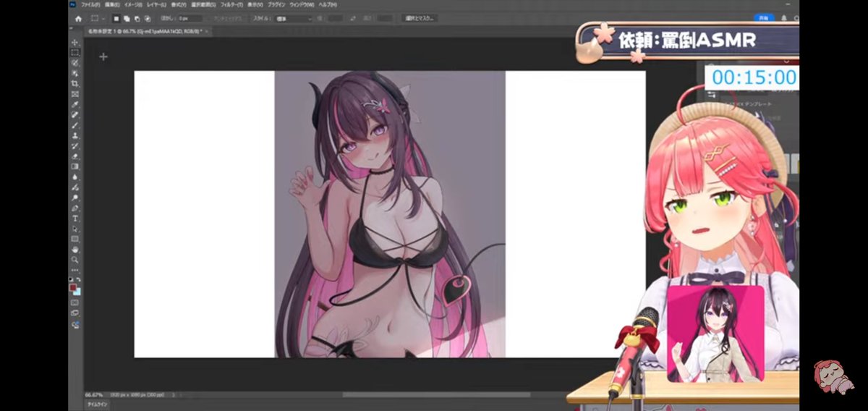Screen dimensions: 868x411
Task: Open the Style dropdown in options bar
Action: (295, 18)
